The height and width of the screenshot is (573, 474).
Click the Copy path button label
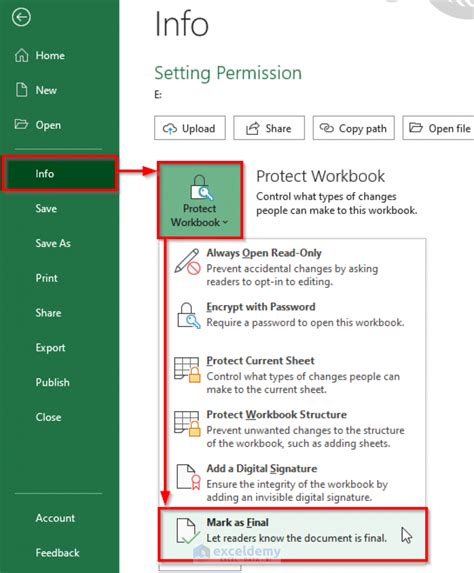click(363, 129)
